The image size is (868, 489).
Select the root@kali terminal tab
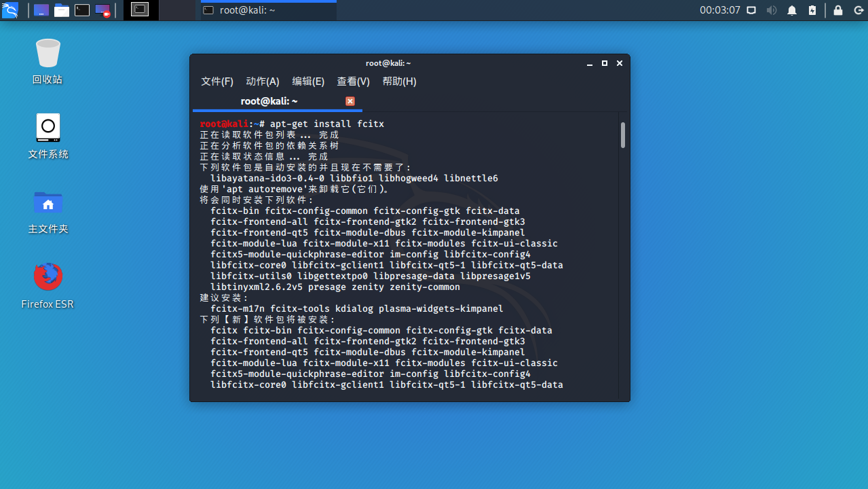[269, 101]
